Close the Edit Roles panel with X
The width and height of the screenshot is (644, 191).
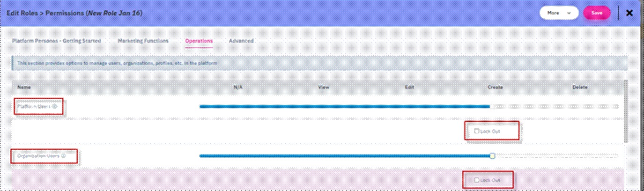629,13
